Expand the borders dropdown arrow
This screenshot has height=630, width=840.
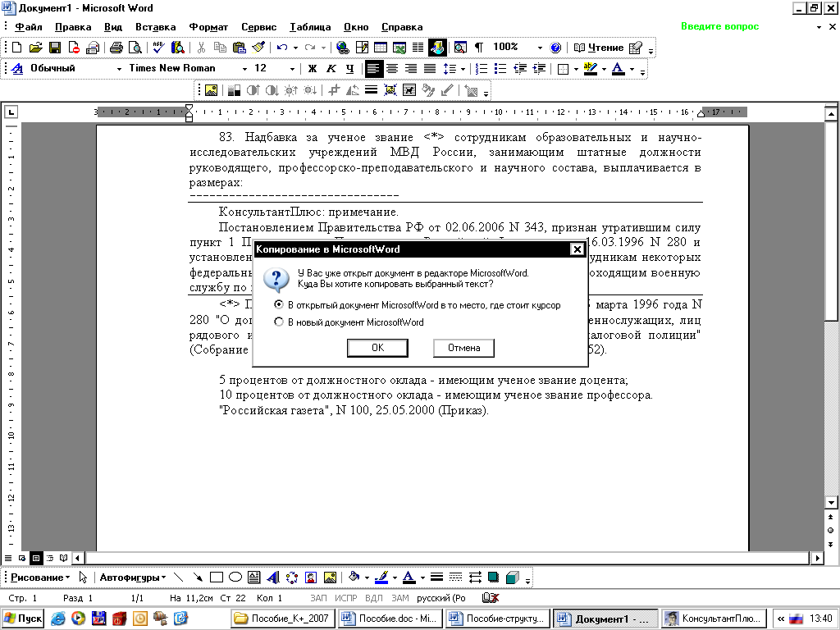(576, 69)
